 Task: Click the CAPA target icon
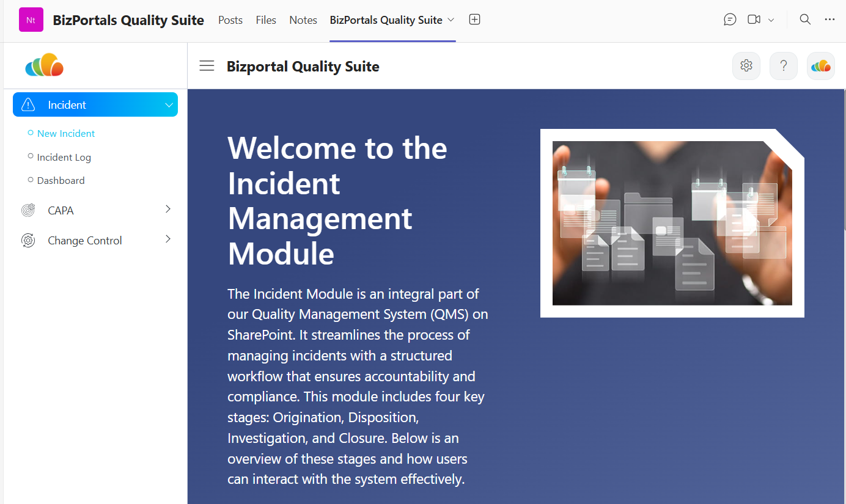pyautogui.click(x=28, y=210)
